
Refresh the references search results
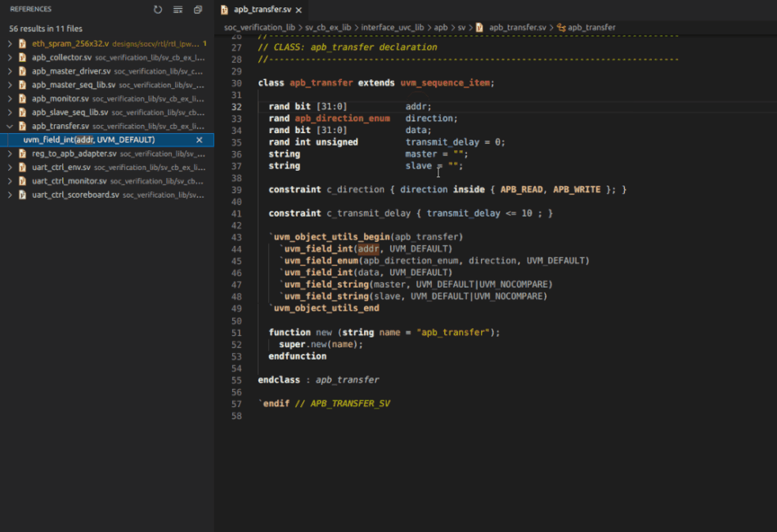[x=158, y=10]
